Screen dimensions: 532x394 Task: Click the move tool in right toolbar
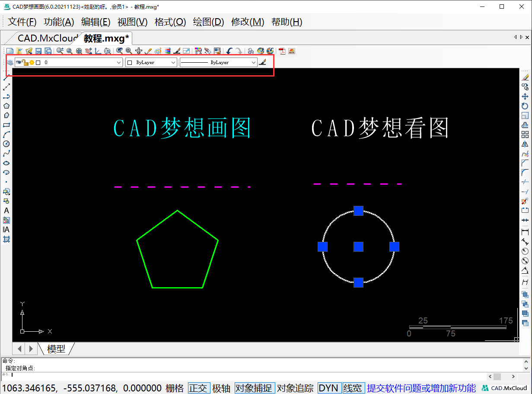click(525, 96)
